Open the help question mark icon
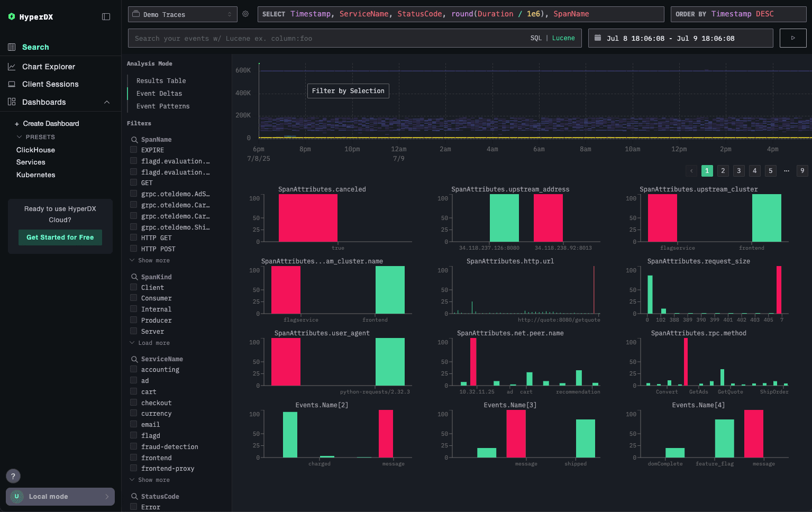812x512 pixels. pos(13,476)
